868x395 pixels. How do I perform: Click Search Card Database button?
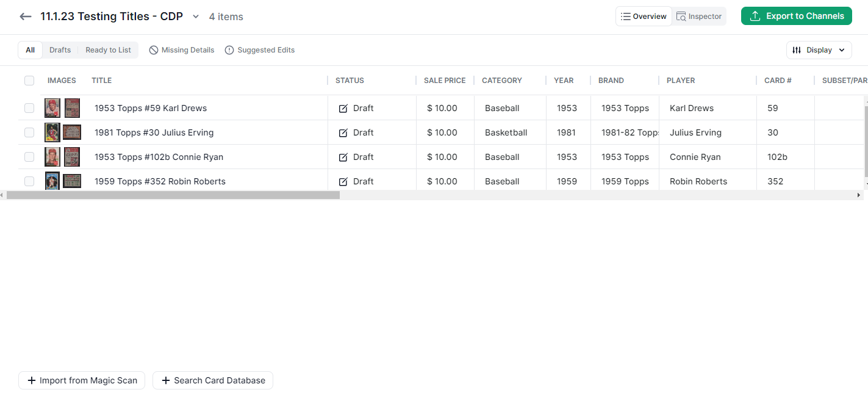pos(213,380)
